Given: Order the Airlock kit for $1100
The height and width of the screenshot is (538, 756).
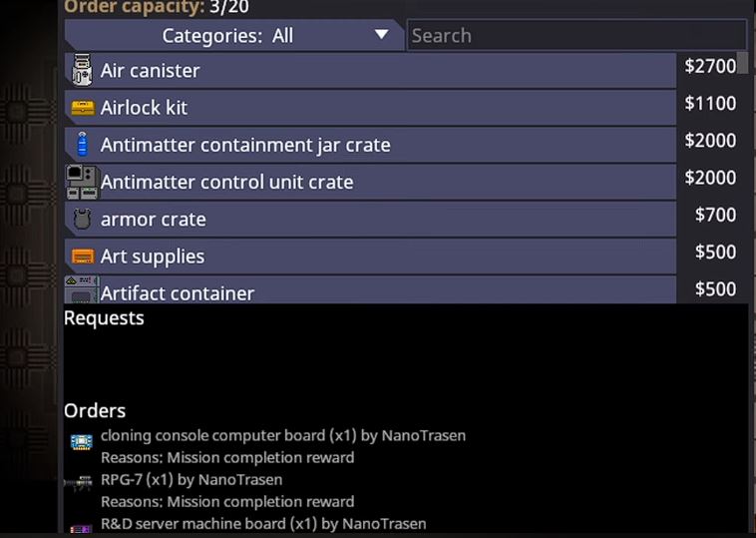Looking at the screenshot, I should pos(371,108).
